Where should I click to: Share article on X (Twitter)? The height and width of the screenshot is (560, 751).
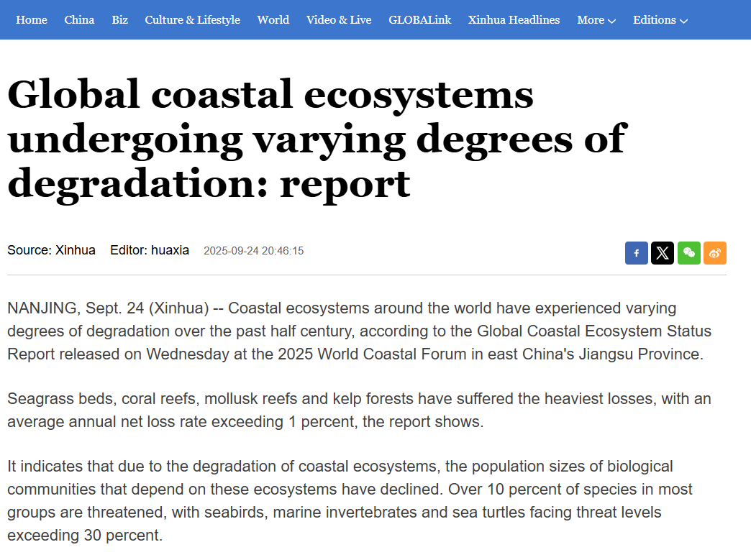point(663,253)
